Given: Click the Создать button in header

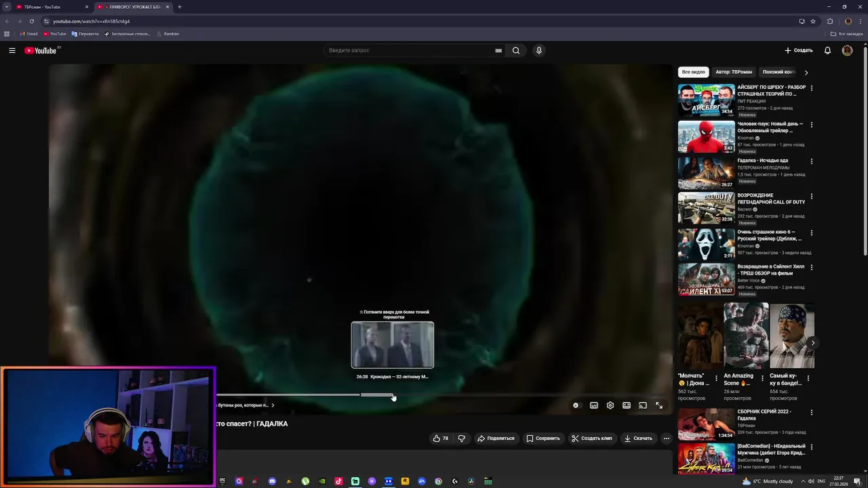Looking at the screenshot, I should click(799, 50).
